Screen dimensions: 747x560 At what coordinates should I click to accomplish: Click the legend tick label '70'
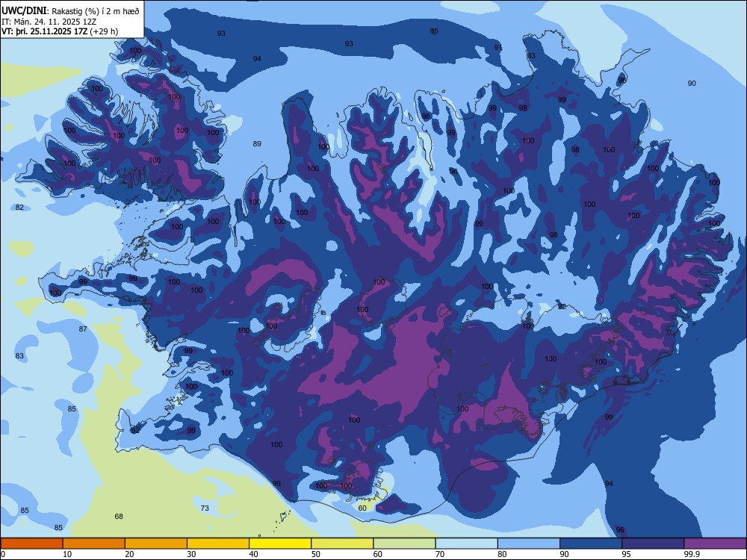coord(440,554)
